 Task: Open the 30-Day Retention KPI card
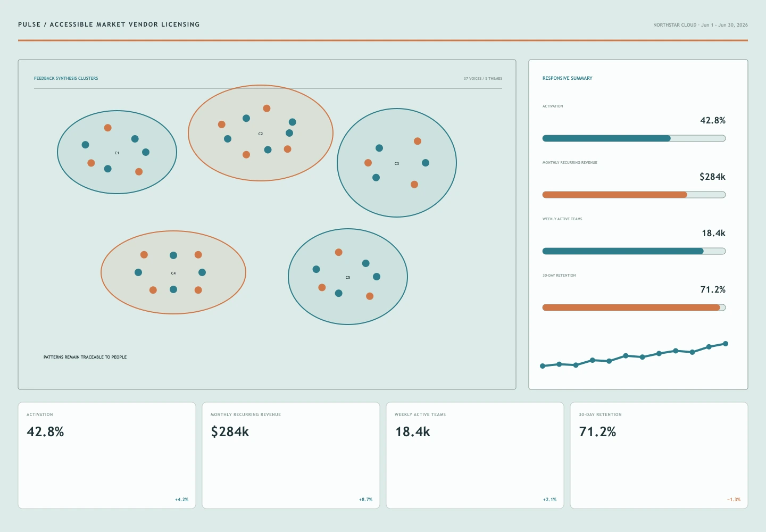pos(659,455)
